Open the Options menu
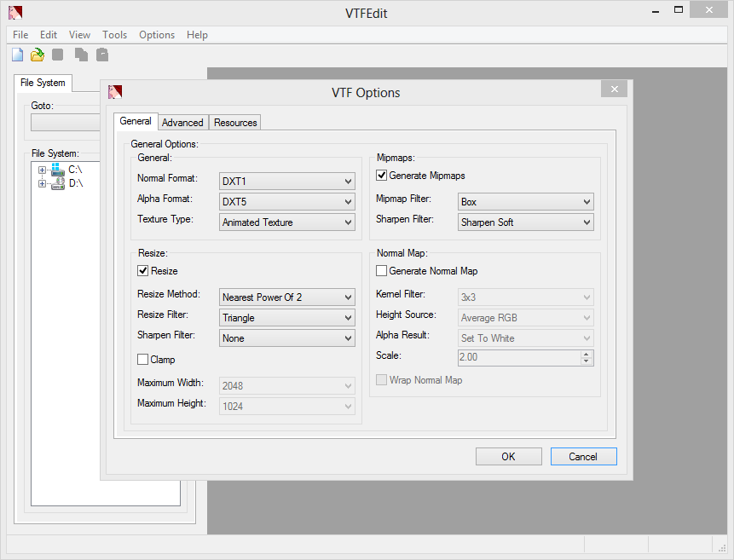Viewport: 734px width, 560px height. [157, 35]
